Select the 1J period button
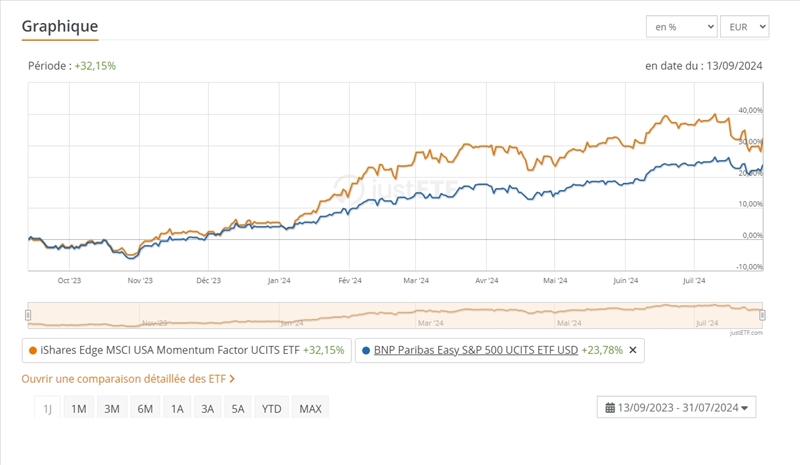800x465 pixels. tap(47, 409)
